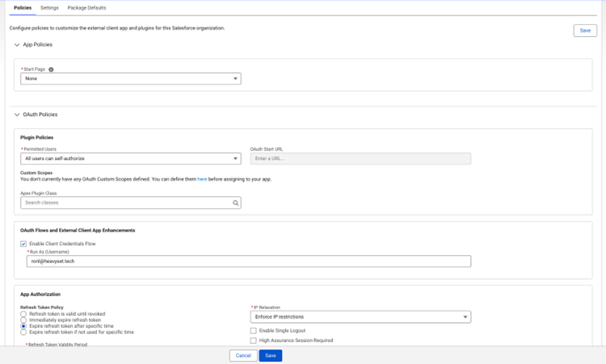Uncheck Enable Client Credentials Flow
The width and height of the screenshot is (606, 364).
pyautogui.click(x=23, y=244)
